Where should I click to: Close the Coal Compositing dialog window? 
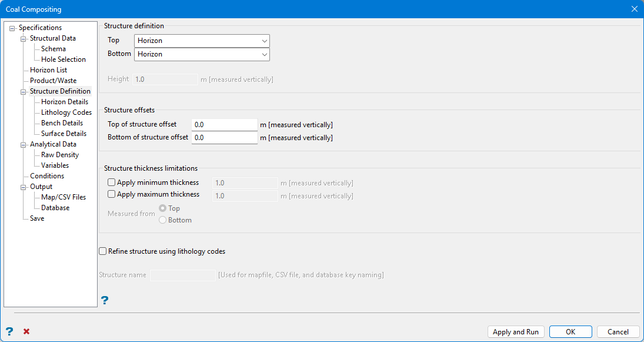[634, 9]
